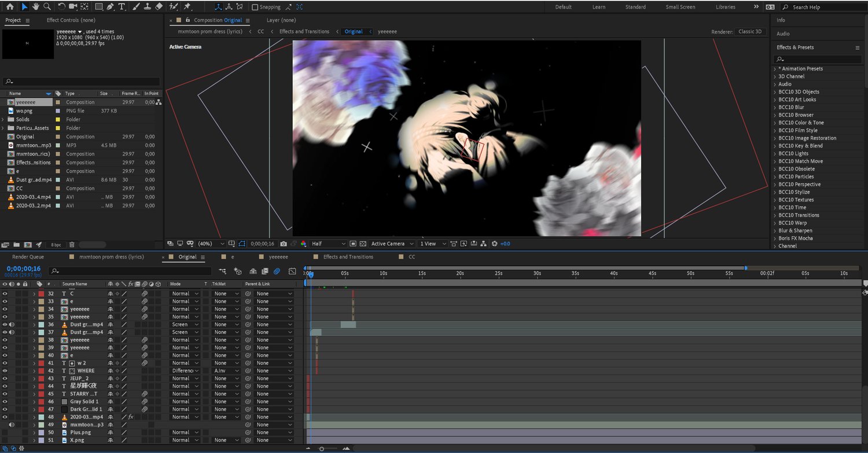Open TrkMat dropdown for layer 42 WHERE
Viewport: 868px width, 453px height.
point(226,371)
